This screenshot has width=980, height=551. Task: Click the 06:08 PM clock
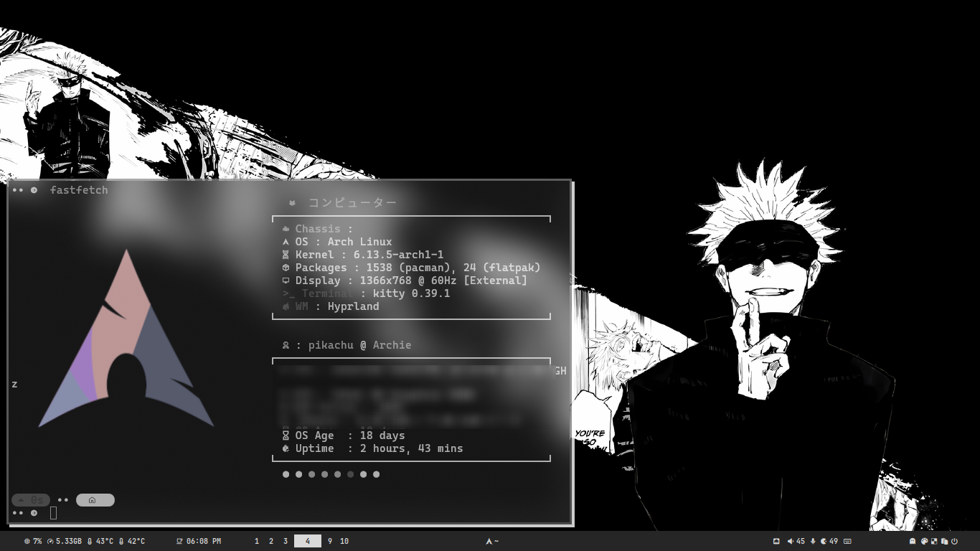tap(199, 541)
